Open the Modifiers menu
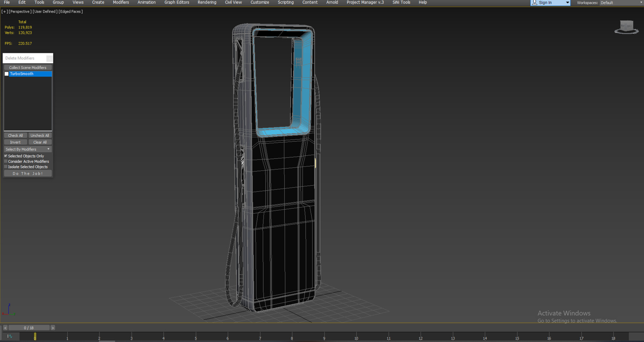This screenshot has height=342, width=644. (x=121, y=3)
